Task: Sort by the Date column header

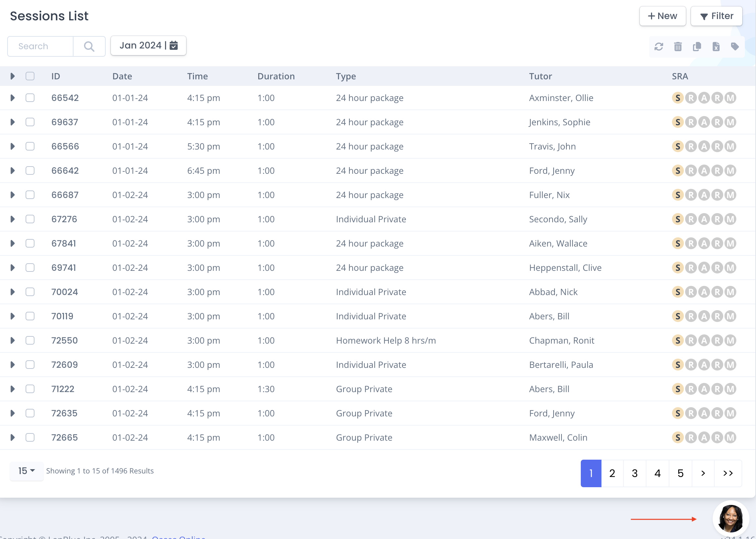Action: click(122, 76)
